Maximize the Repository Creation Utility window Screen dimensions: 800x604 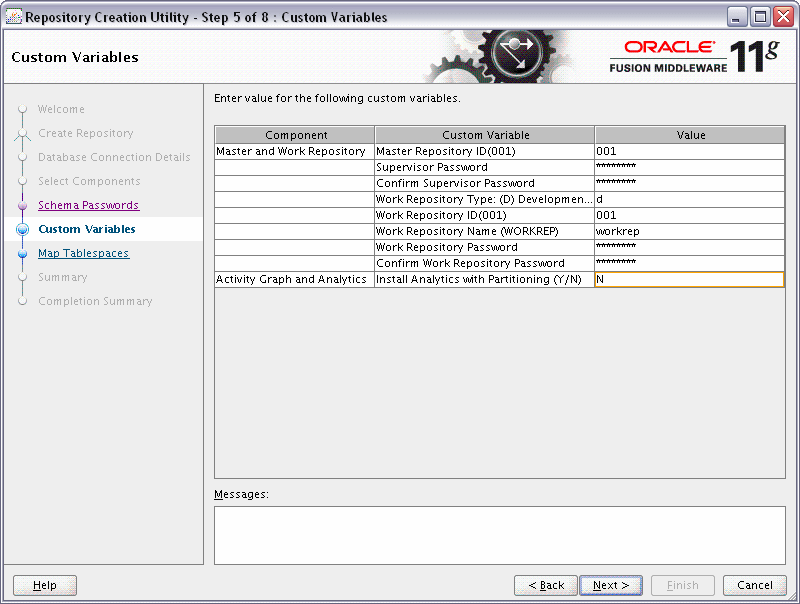click(x=760, y=17)
